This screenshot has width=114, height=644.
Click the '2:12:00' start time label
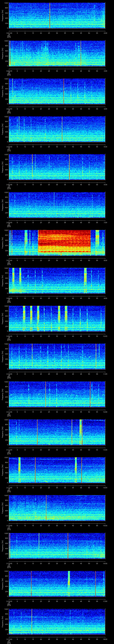(x=9, y=450)
